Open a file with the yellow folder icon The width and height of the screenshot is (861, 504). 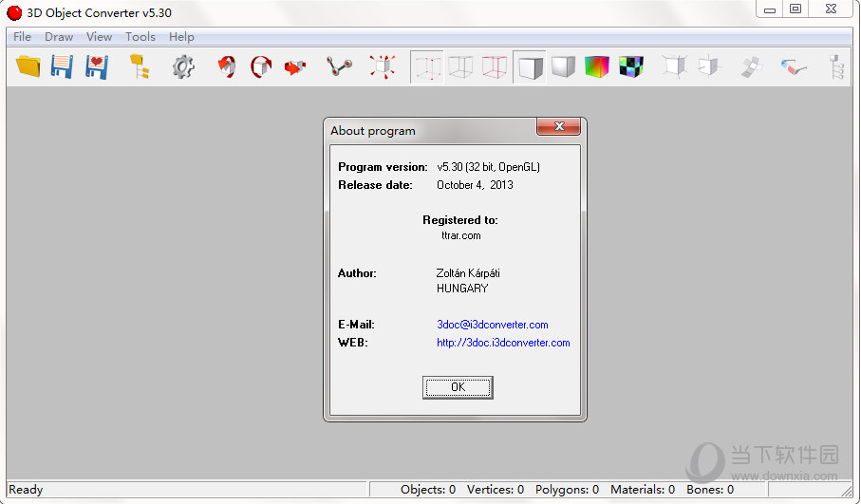28,66
